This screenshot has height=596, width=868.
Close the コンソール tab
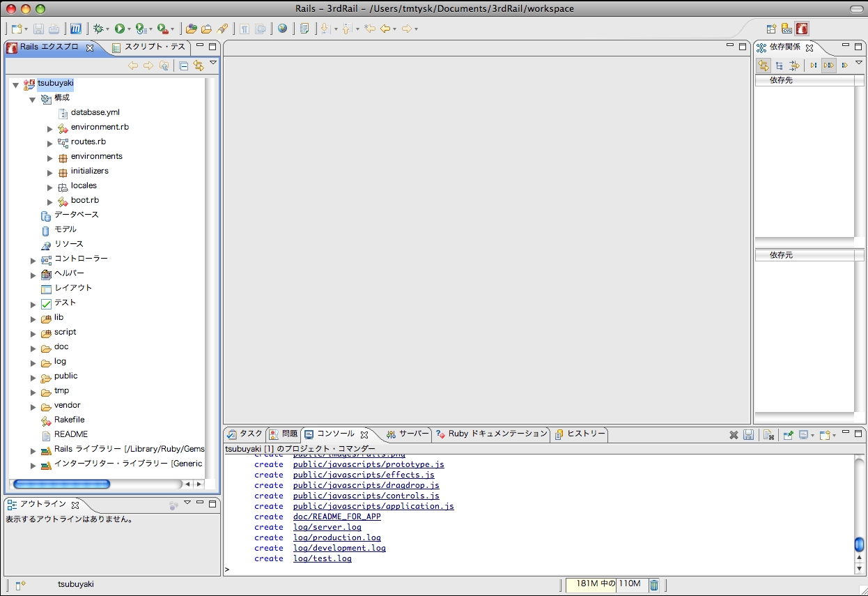click(364, 434)
